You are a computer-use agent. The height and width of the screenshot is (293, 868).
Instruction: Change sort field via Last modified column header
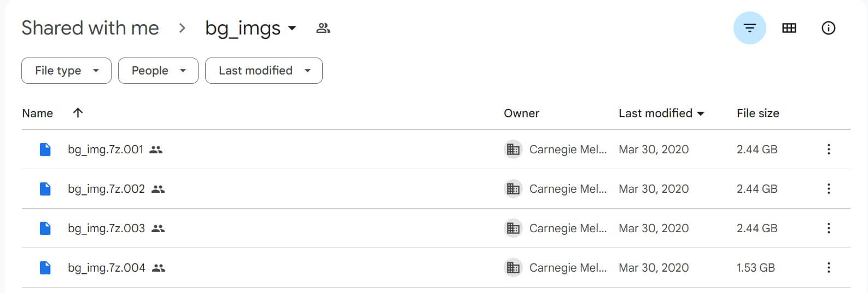pyautogui.click(x=661, y=113)
